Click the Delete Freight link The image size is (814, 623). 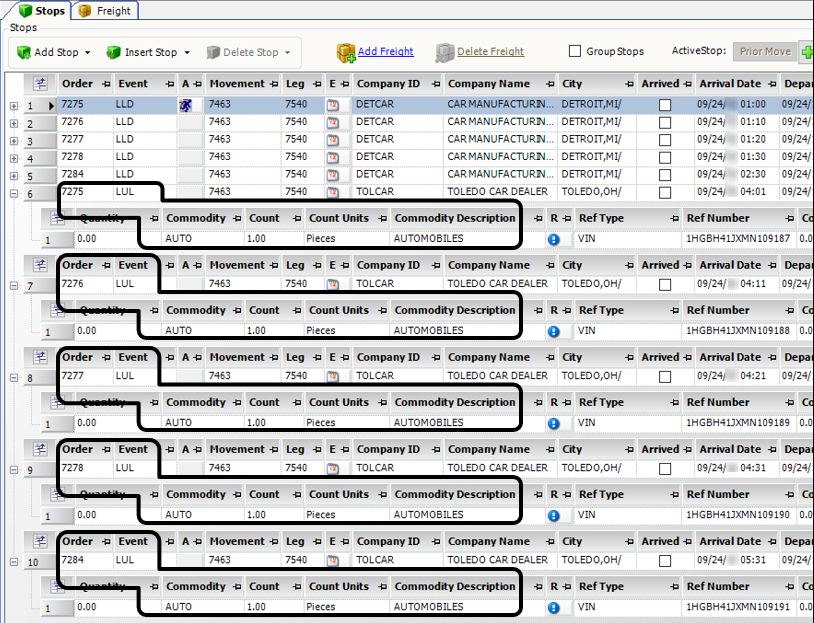tap(491, 51)
